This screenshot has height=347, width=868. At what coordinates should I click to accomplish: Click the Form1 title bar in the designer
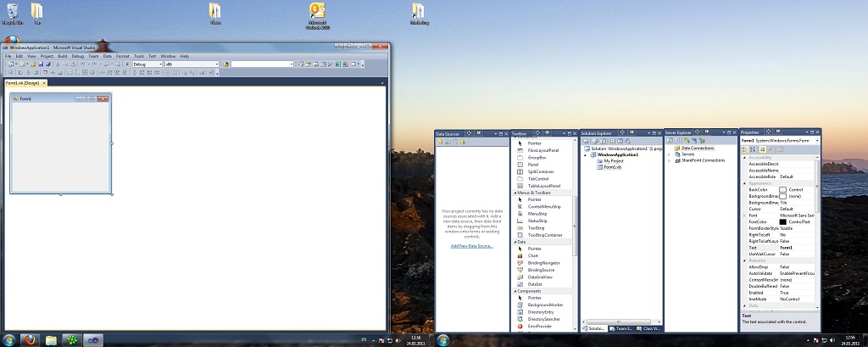click(61, 98)
